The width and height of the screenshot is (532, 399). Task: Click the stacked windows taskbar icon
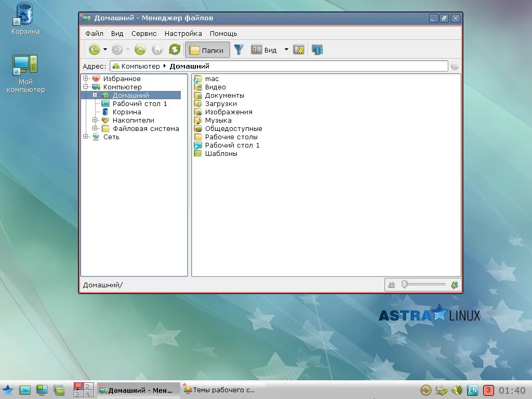pyautogui.click(x=59, y=390)
